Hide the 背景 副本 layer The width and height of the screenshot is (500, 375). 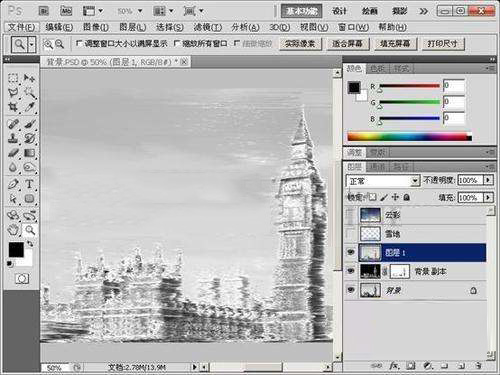coord(351,271)
